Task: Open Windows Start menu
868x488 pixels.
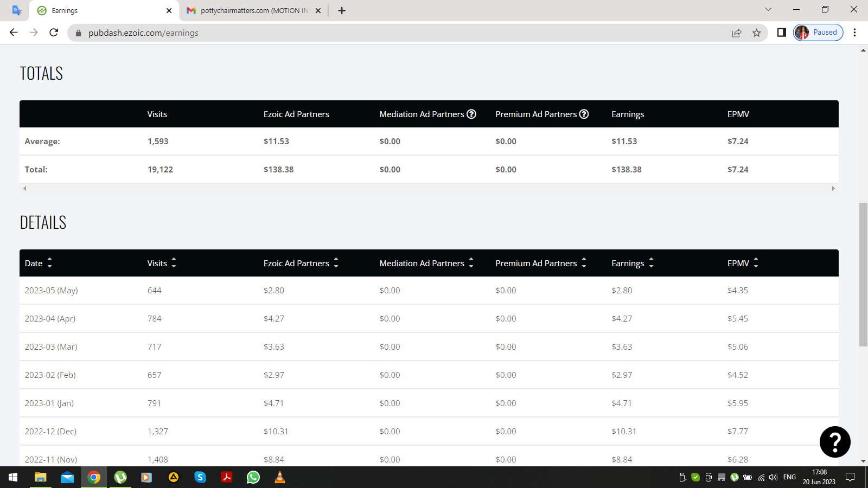Action: 13,477
